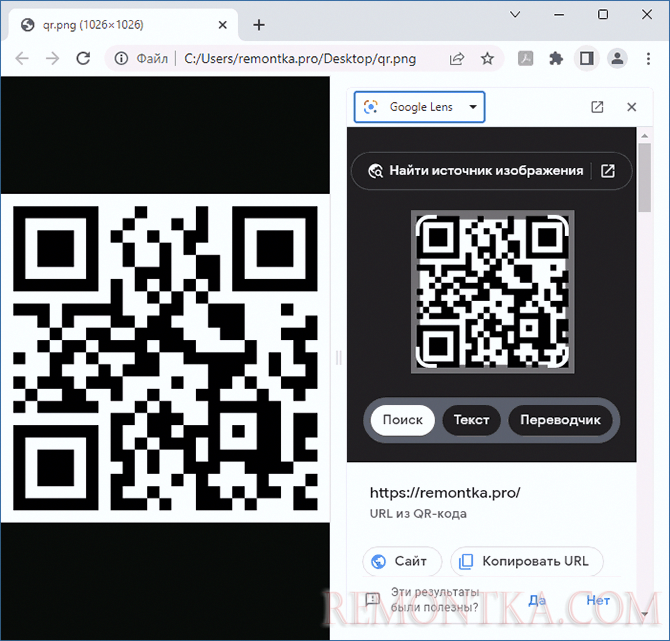Open site information icon beside Файл
This screenshot has width=670, height=641.
tap(121, 58)
